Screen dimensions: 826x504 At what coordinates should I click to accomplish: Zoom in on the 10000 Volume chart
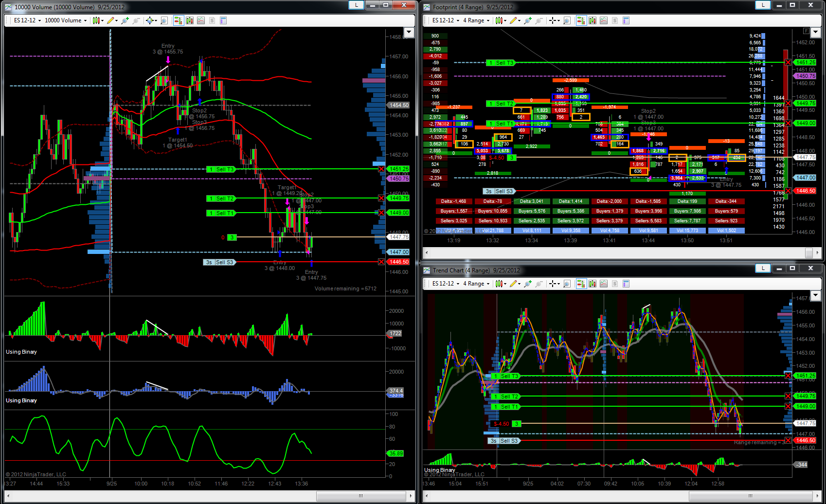[125, 20]
